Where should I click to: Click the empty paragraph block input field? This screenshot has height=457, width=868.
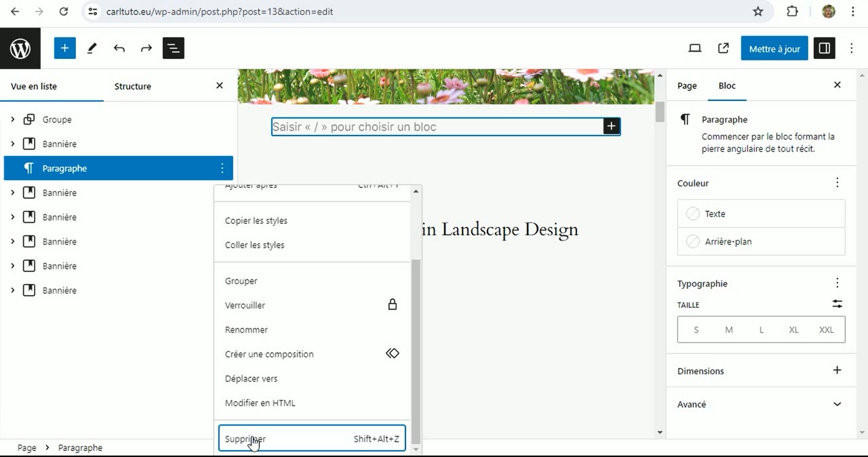434,127
